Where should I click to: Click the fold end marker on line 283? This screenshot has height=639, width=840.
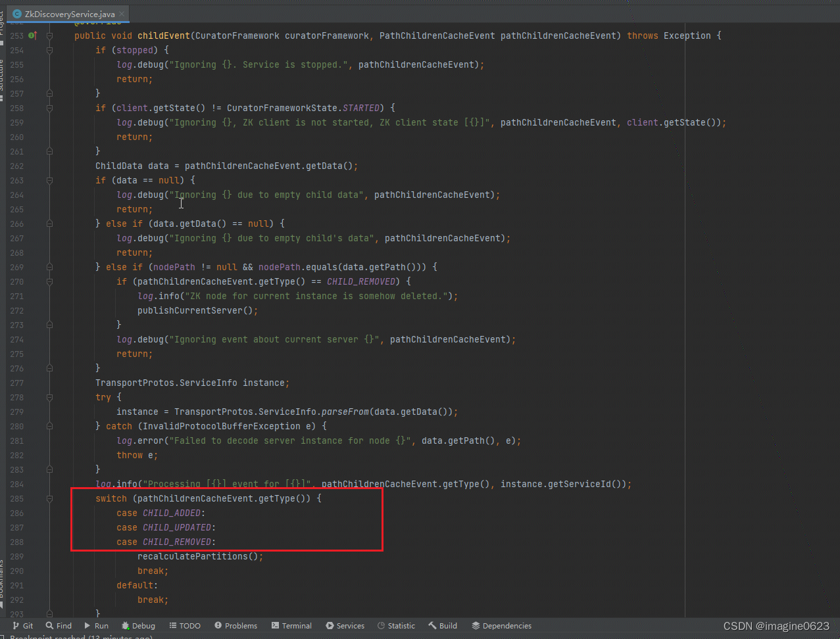tap(49, 469)
